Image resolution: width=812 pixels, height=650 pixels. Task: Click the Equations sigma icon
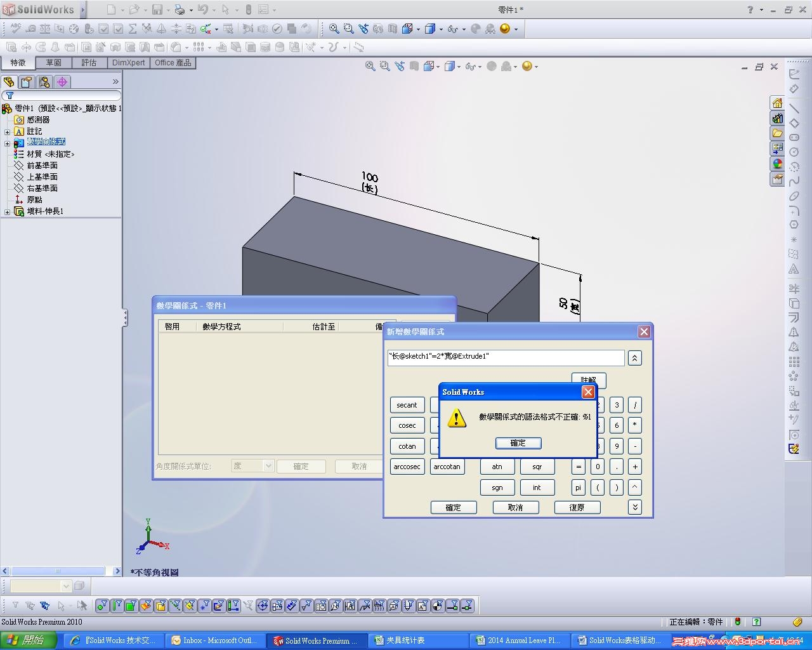133,29
